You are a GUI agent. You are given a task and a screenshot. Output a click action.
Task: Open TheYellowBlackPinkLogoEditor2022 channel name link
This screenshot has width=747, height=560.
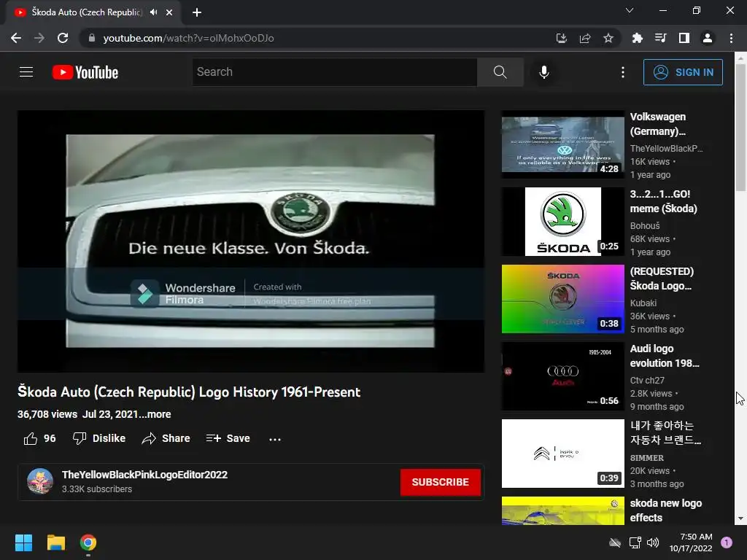145,475
